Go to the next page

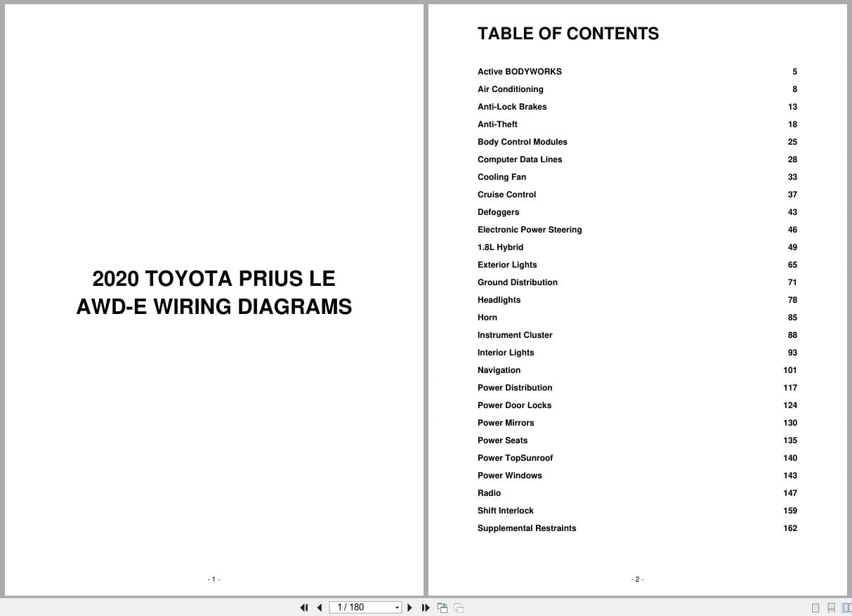pyautogui.click(x=410, y=608)
